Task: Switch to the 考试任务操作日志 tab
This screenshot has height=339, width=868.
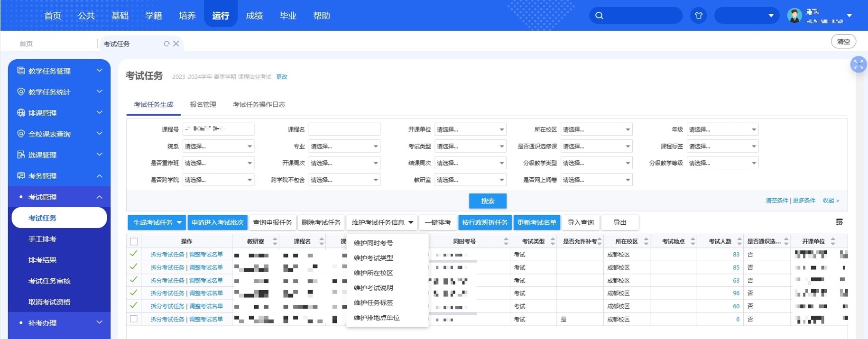Action: tap(259, 105)
